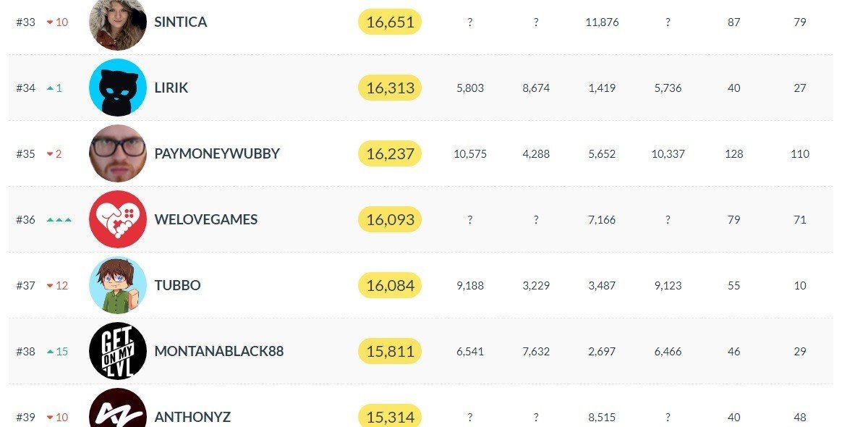The height and width of the screenshot is (427, 868).
Task: Click the red down arrow beside #37
Action: point(51,286)
